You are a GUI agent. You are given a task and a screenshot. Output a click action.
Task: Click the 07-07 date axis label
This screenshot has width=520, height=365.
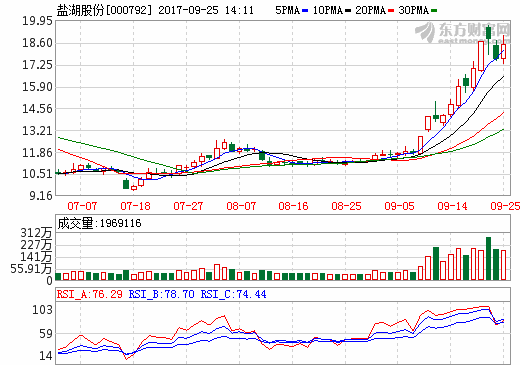[x=82, y=206]
